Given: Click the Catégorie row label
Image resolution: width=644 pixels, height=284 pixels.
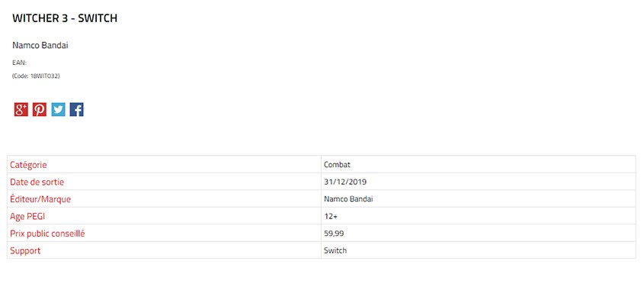Looking at the screenshot, I should pyautogui.click(x=28, y=165).
